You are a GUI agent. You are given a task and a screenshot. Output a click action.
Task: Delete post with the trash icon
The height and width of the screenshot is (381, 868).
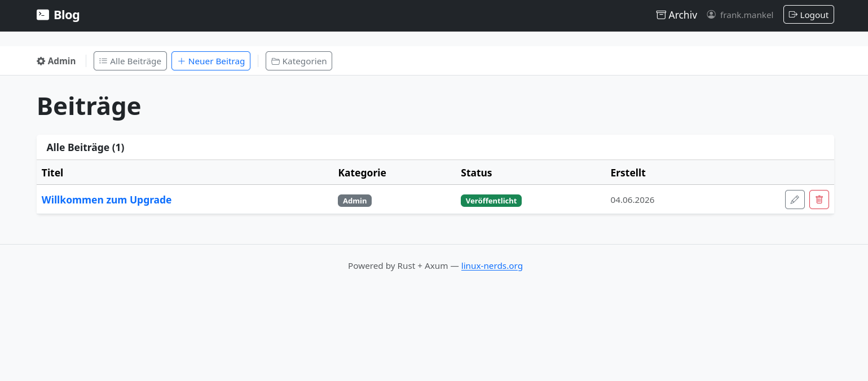click(x=819, y=200)
